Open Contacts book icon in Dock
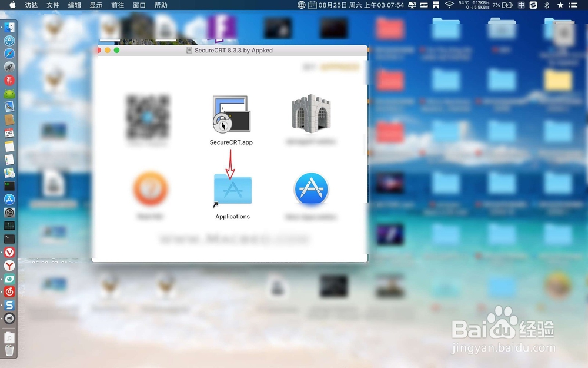588x368 pixels. point(9,120)
